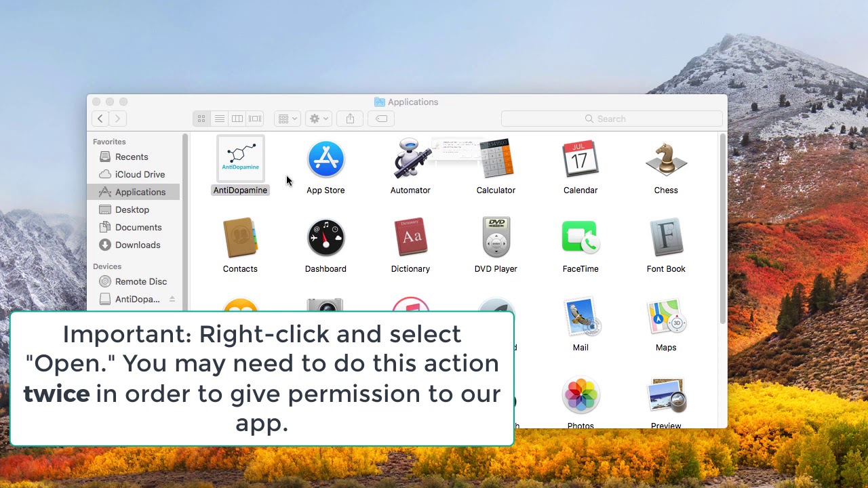This screenshot has height=488, width=868.
Task: Click the "DVD Player" label text
Action: [x=496, y=268]
